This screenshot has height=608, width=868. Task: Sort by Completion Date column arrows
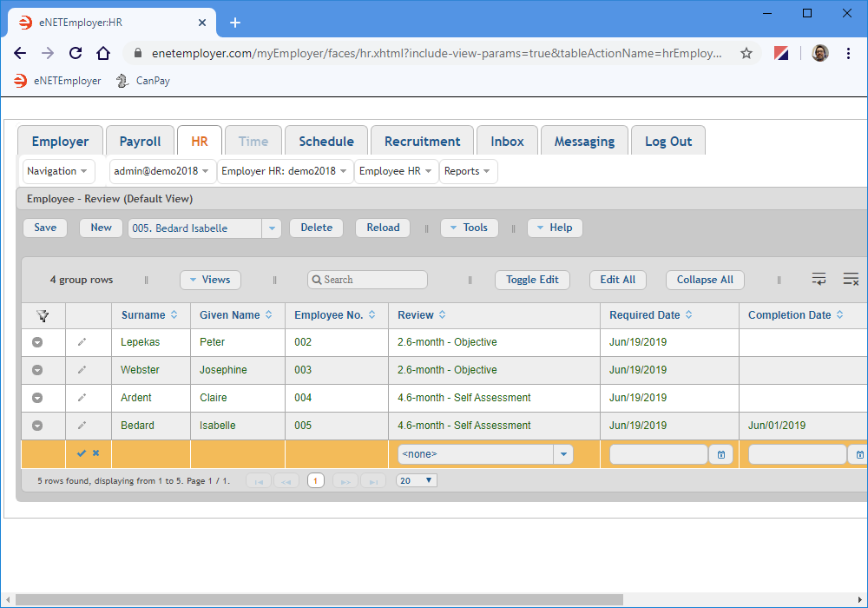pyautogui.click(x=839, y=314)
